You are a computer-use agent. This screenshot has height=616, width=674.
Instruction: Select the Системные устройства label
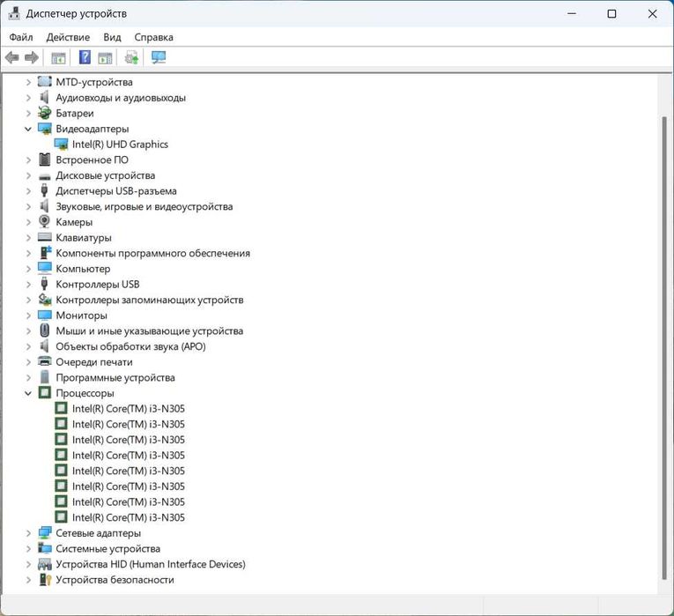(107, 548)
